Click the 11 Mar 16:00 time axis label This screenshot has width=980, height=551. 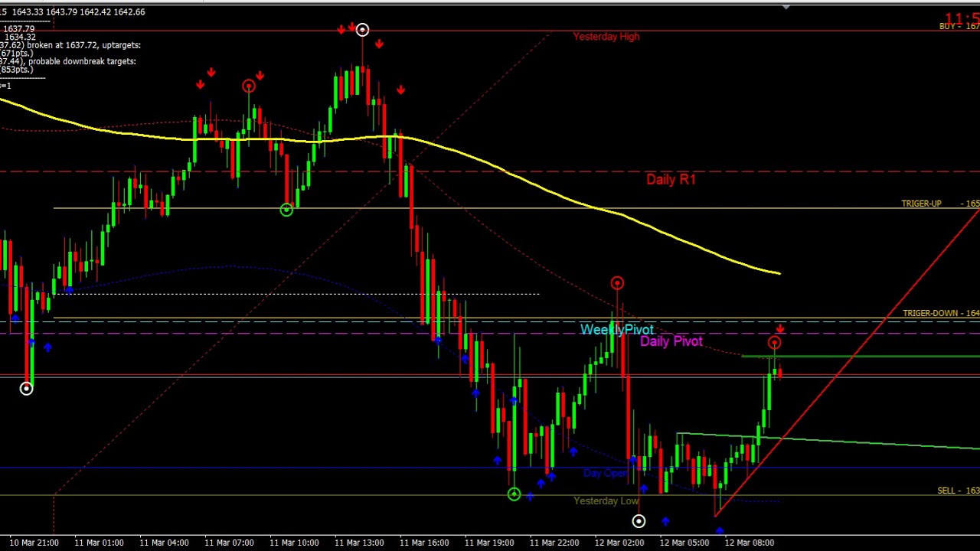pyautogui.click(x=424, y=543)
